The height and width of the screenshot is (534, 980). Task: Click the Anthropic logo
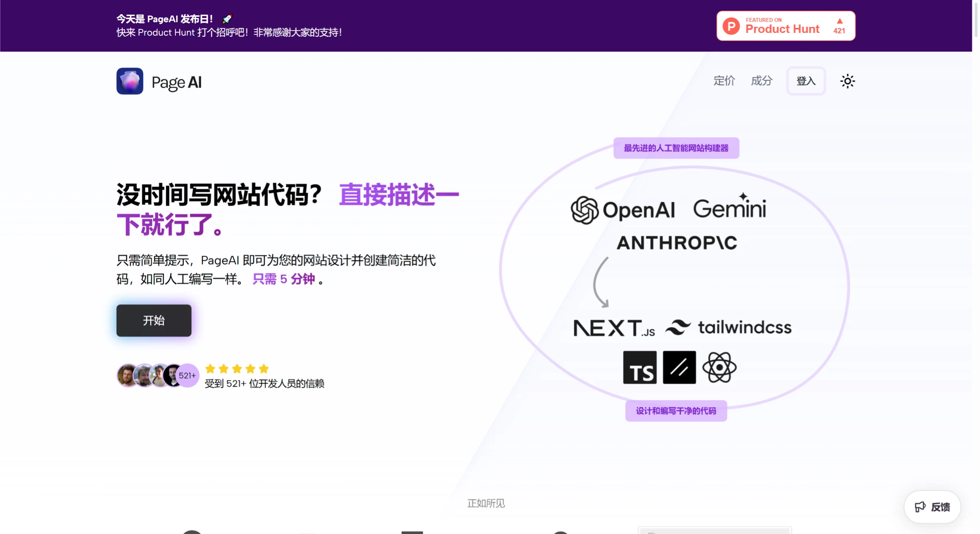pyautogui.click(x=677, y=242)
